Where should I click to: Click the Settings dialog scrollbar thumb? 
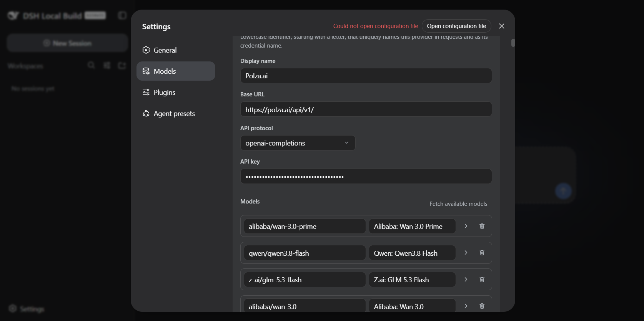coord(513,43)
